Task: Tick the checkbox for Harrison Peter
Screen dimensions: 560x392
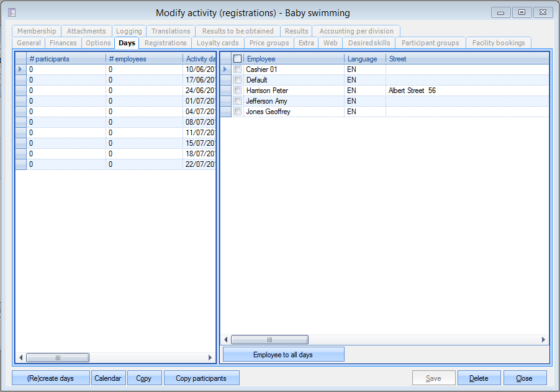Action: coord(237,91)
